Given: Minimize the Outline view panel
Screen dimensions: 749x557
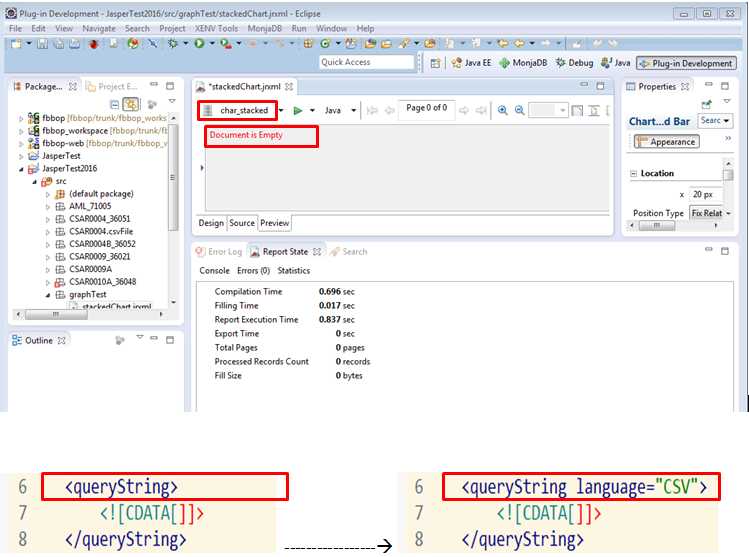Looking at the screenshot, I should [x=154, y=339].
